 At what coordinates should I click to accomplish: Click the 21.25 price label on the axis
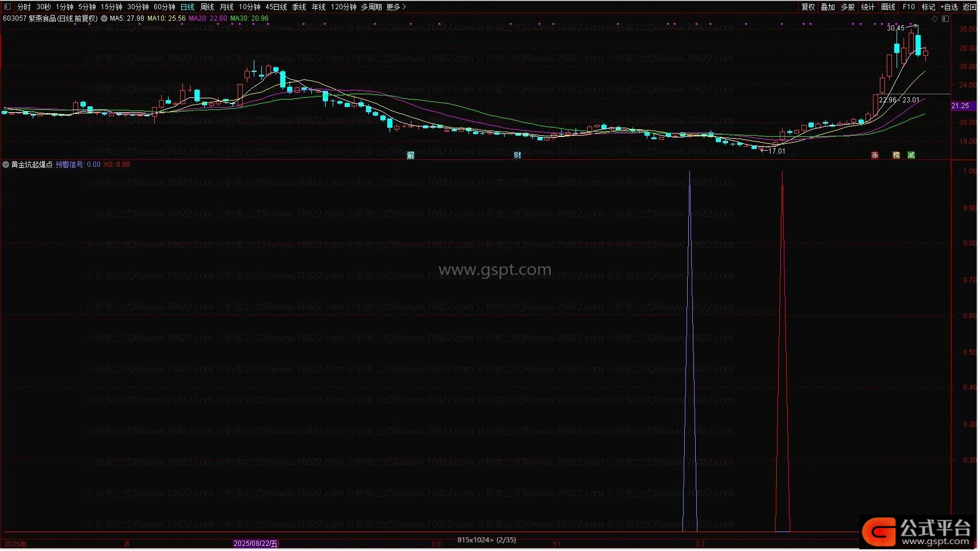tap(960, 106)
